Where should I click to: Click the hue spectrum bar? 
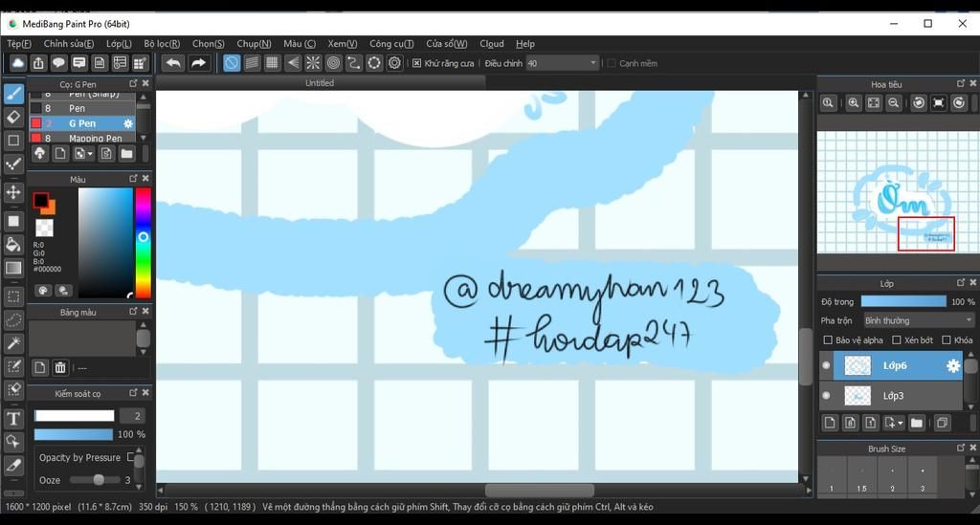click(x=144, y=243)
